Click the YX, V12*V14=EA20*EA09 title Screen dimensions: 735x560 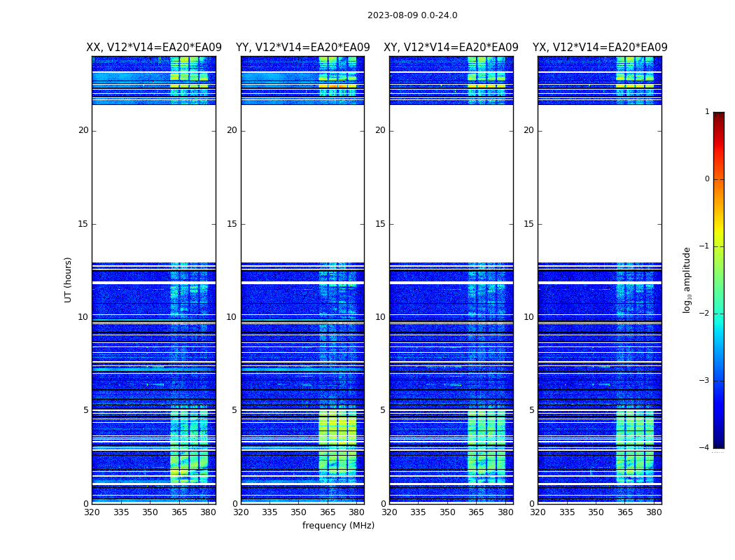tap(600, 48)
